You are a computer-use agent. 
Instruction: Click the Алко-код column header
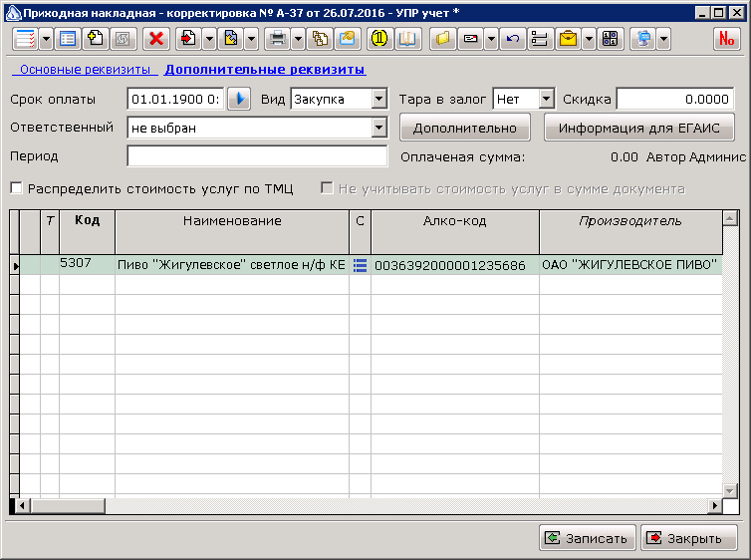click(455, 232)
